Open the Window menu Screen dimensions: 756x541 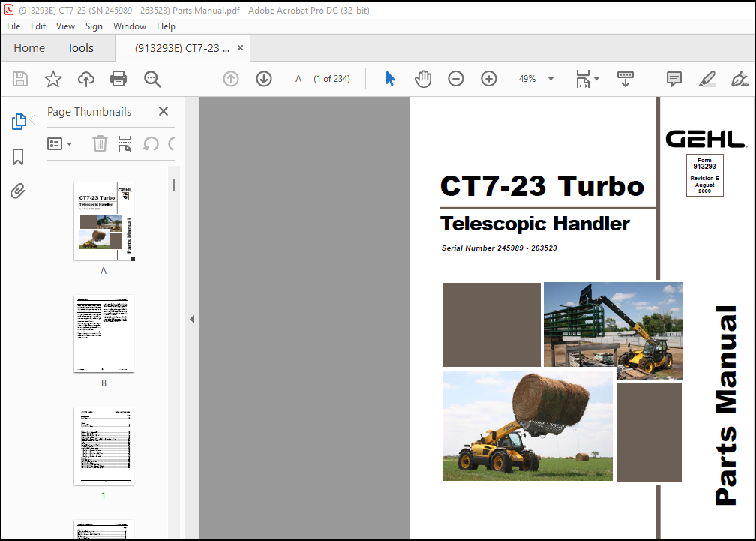pyautogui.click(x=130, y=26)
